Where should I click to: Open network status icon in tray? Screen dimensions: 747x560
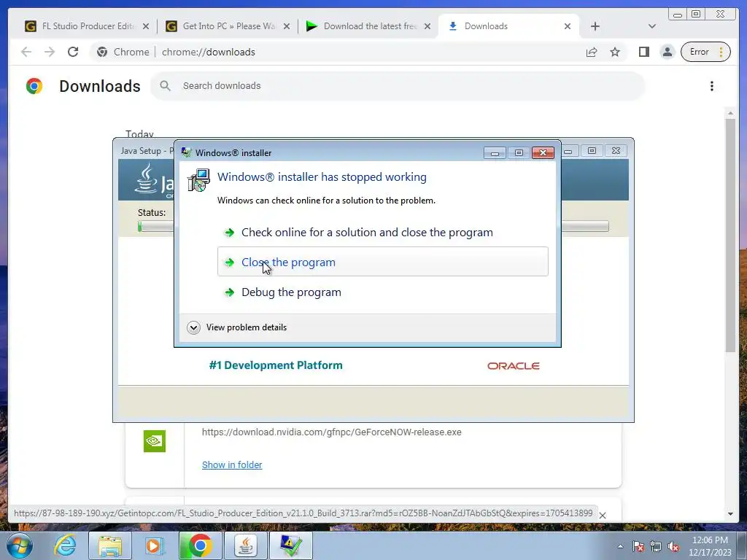[x=656, y=546]
